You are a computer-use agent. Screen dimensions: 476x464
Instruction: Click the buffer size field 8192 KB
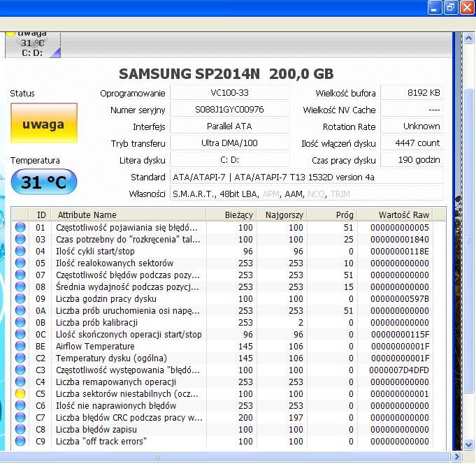coord(412,92)
